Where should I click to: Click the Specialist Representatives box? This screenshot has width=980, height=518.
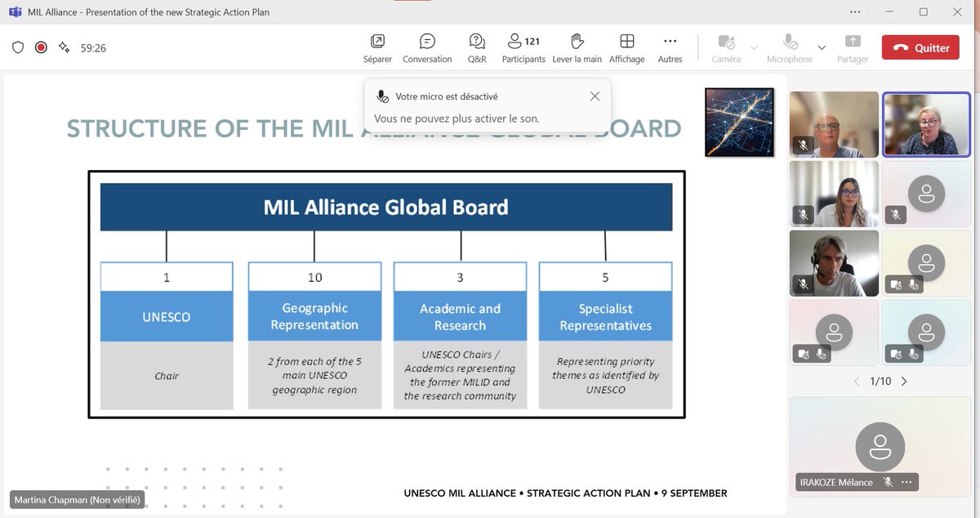pos(605,316)
